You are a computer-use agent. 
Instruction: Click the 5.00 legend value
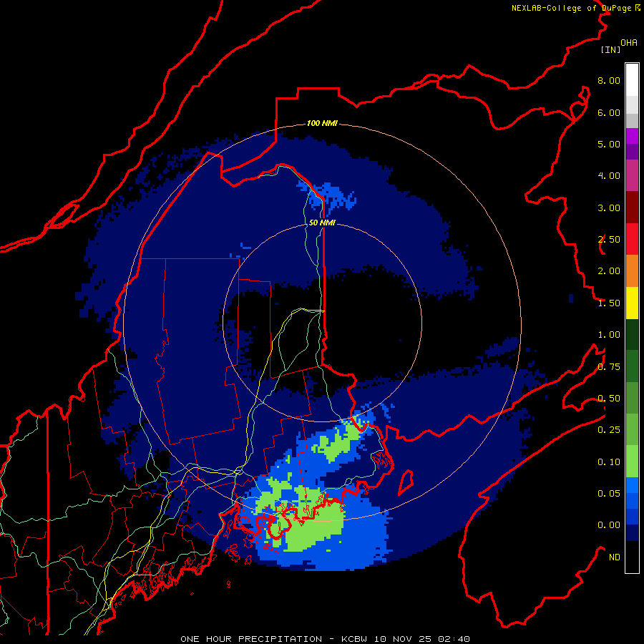[609, 144]
